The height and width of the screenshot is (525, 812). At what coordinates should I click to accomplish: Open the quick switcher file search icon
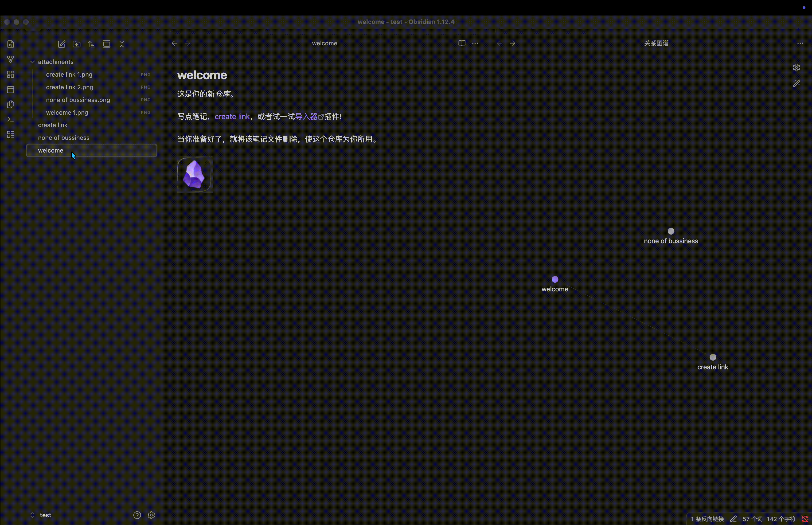[x=11, y=44]
